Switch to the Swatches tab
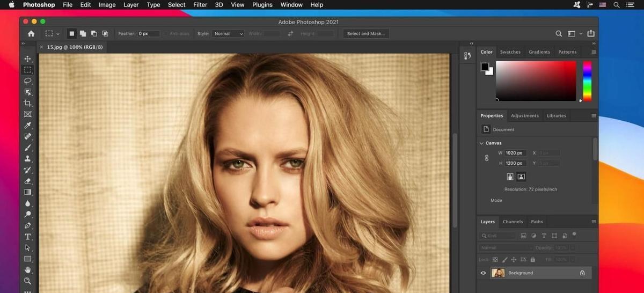644x293 pixels. (x=510, y=52)
